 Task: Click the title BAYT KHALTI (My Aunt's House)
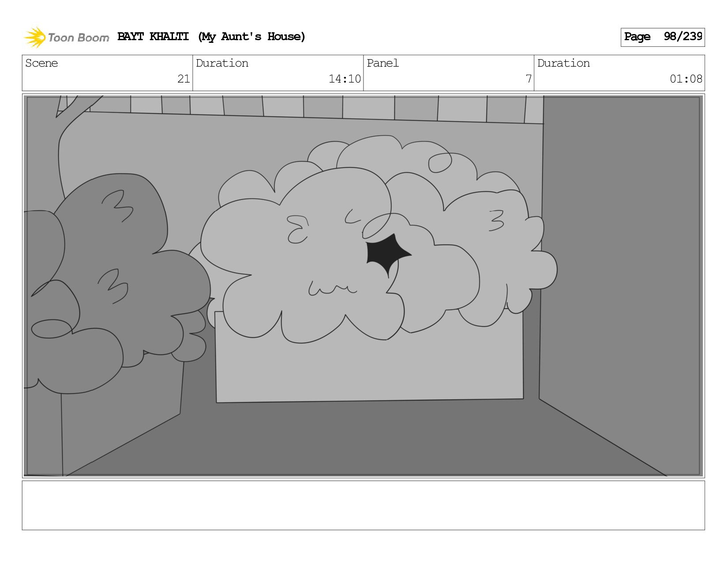(211, 37)
